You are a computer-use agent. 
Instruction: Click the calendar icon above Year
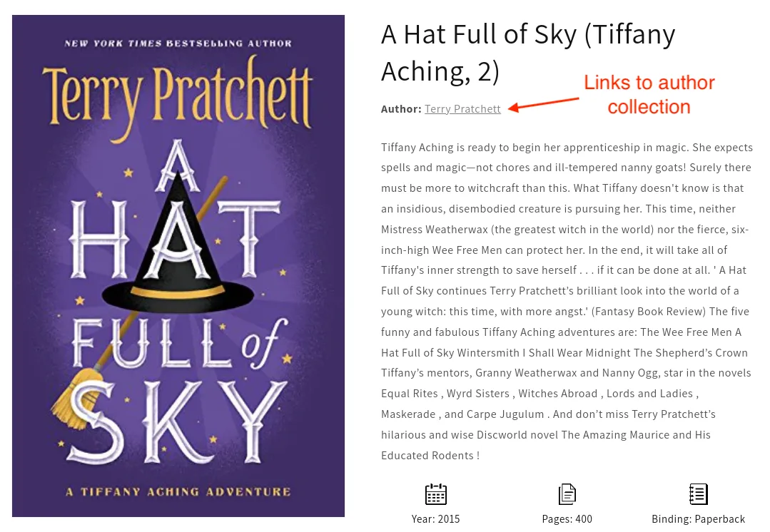436,493
